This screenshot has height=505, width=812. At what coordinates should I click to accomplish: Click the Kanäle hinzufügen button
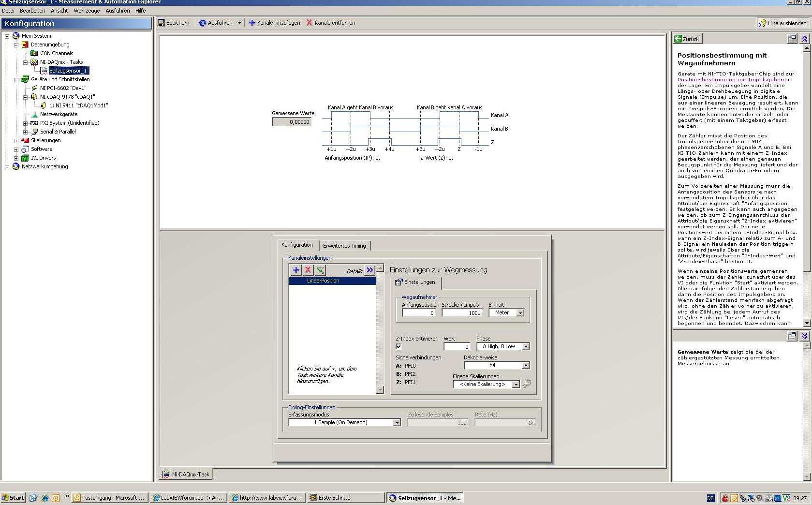click(274, 23)
